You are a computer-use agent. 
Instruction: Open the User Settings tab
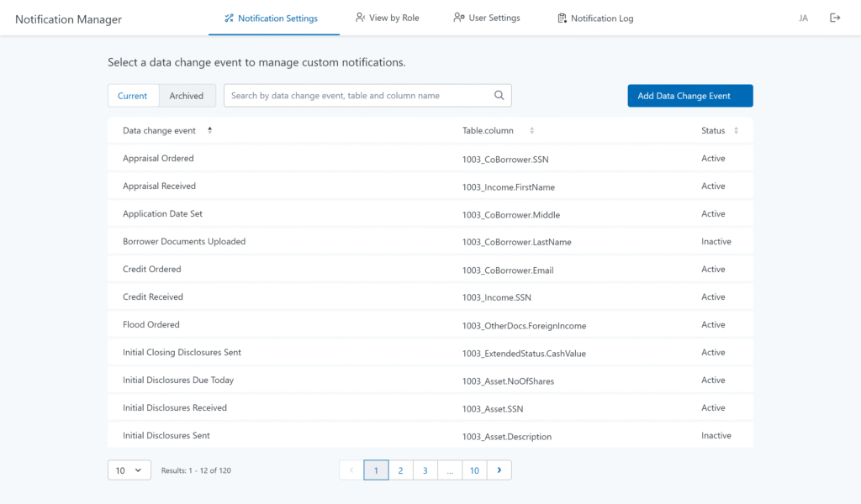(487, 18)
